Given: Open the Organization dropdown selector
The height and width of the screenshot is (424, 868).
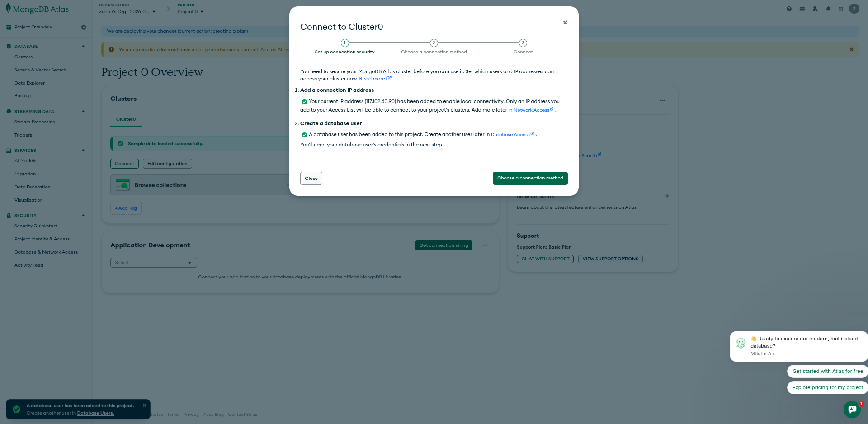Looking at the screenshot, I should [x=127, y=12].
